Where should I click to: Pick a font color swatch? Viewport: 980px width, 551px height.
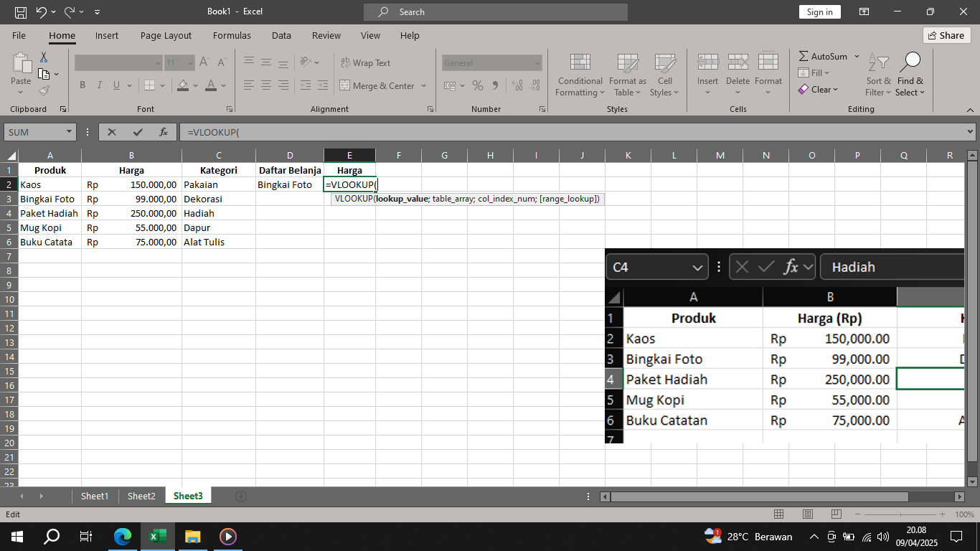[211, 85]
